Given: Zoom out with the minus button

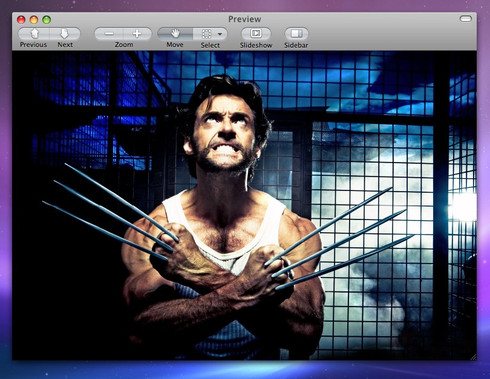Looking at the screenshot, I should pyautogui.click(x=109, y=34).
